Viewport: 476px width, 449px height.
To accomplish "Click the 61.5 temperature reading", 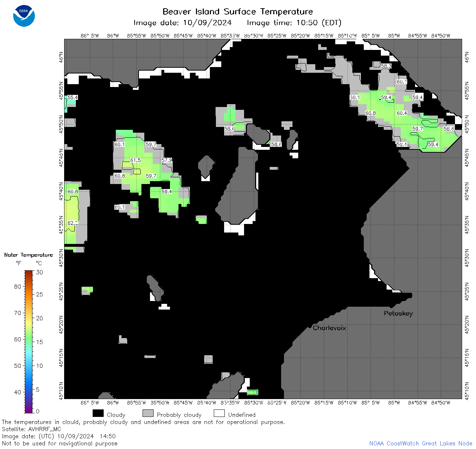I will (x=135, y=160).
